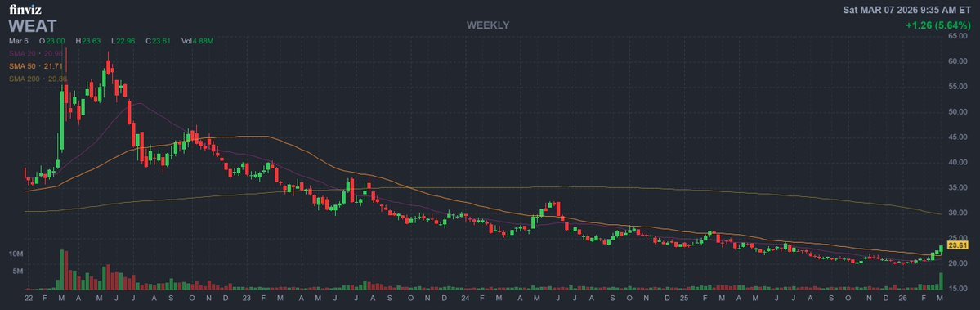Screen dimensions: 980x310
Task: Click the yellow 23.61 current price tag
Action: tap(957, 245)
